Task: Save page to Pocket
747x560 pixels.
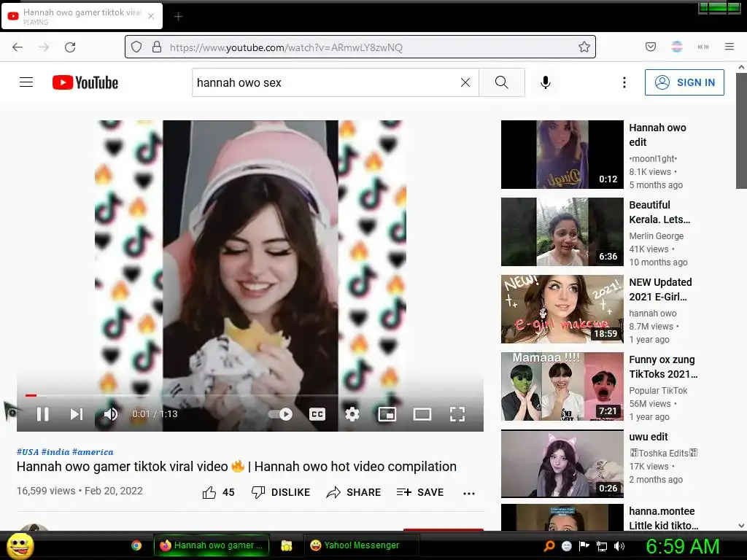Action: tap(651, 47)
